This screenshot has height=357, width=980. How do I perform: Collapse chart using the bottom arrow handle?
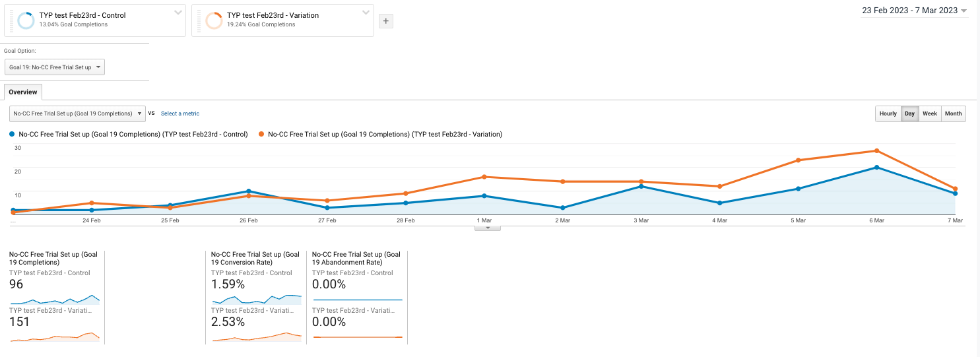[487, 228]
